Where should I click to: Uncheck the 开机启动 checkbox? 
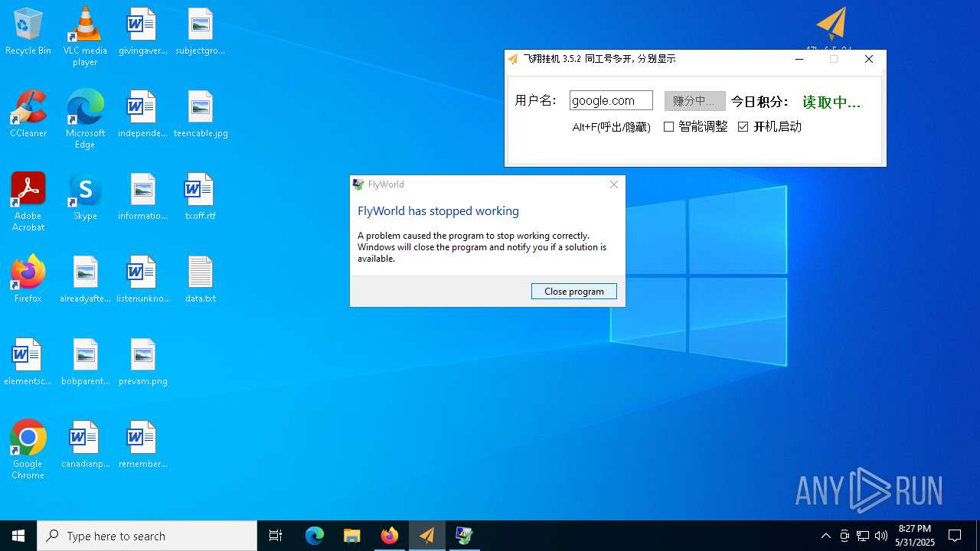point(743,126)
